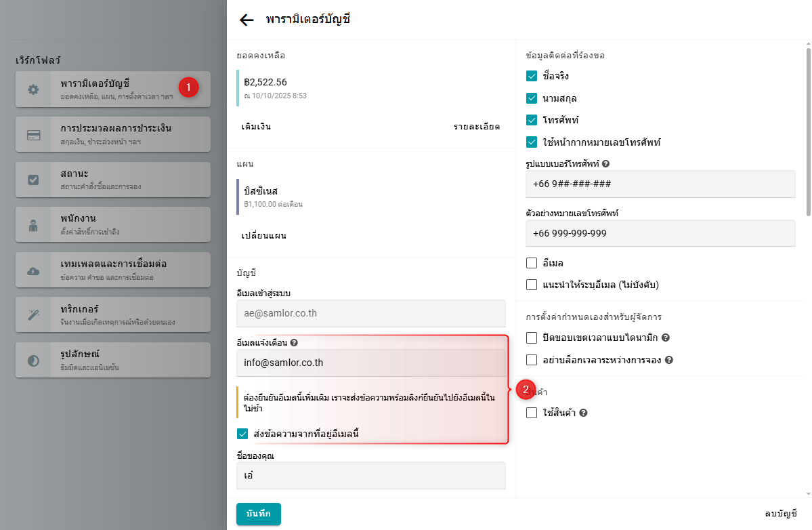The width and height of the screenshot is (812, 530).
Task: Click the เติมเงิน top-up link
Action: coord(256,127)
